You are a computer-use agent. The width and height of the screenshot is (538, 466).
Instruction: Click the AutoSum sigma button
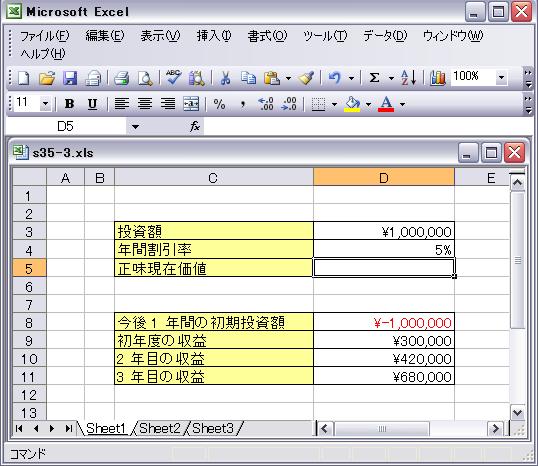tap(374, 78)
